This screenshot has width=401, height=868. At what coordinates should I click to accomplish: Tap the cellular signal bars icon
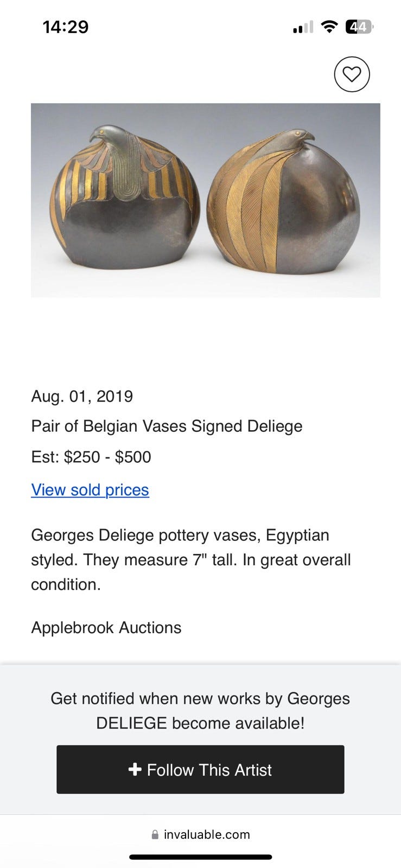(x=303, y=27)
